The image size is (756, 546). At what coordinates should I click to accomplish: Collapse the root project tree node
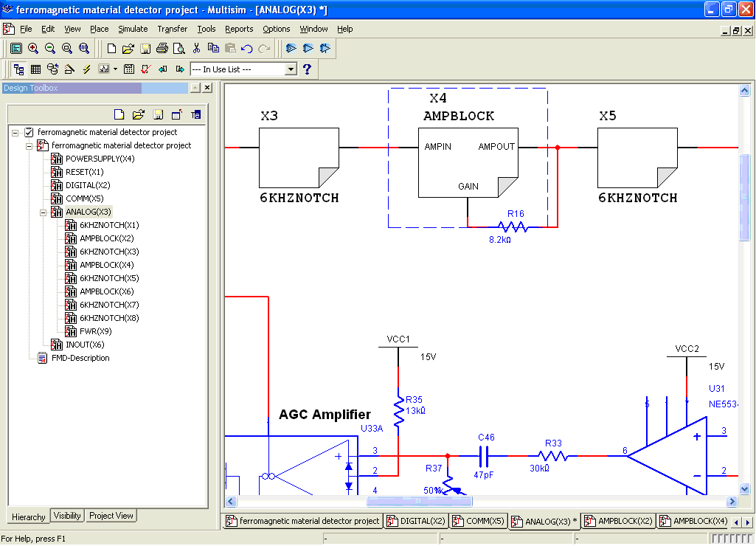coord(15,132)
